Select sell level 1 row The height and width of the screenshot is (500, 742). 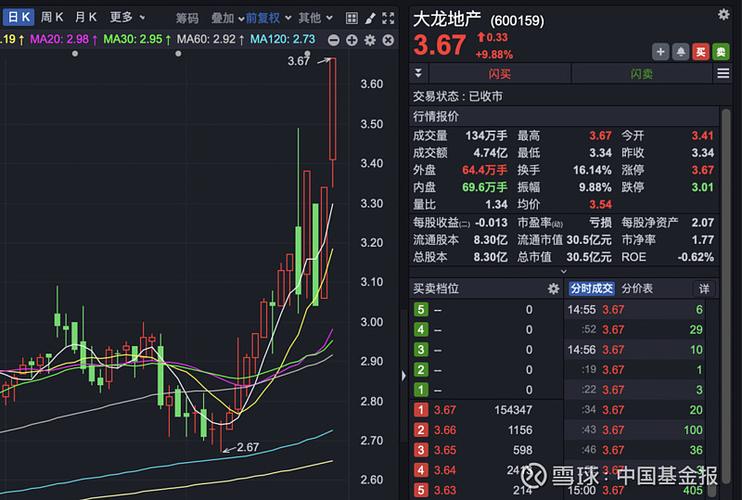click(x=487, y=390)
